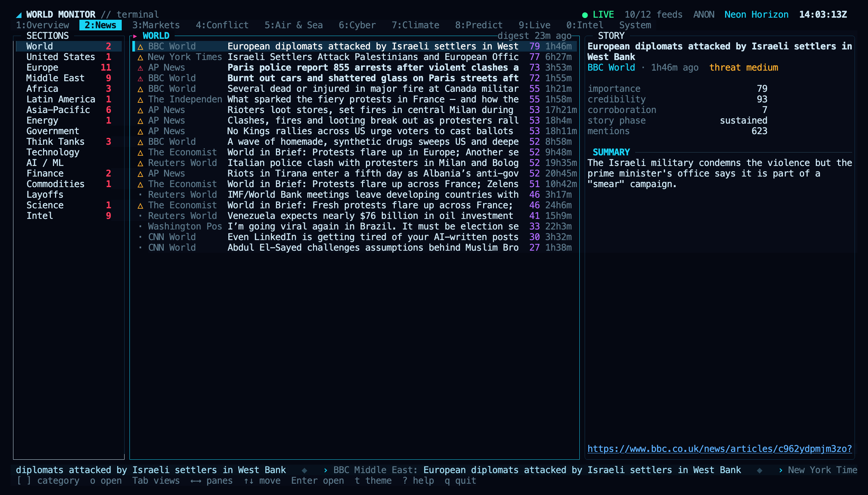Click the BBC World source in story panel
The height and width of the screenshot is (495, 868).
coord(611,67)
